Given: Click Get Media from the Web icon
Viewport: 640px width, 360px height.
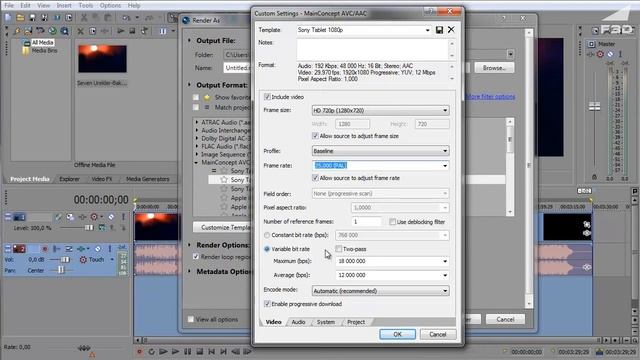Looking at the screenshot, I should [64, 31].
